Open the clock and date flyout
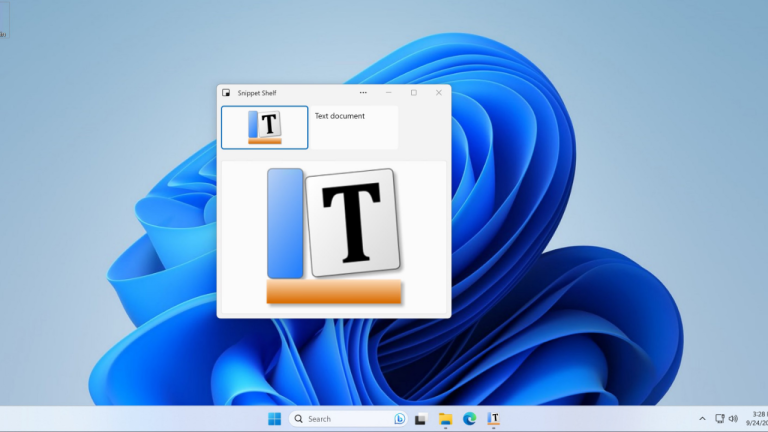 tap(757, 419)
